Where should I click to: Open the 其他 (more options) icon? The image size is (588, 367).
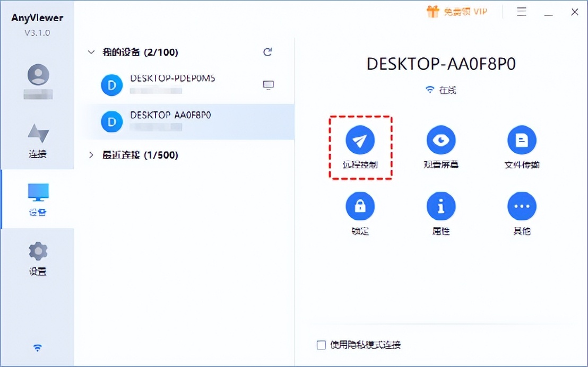tap(522, 206)
